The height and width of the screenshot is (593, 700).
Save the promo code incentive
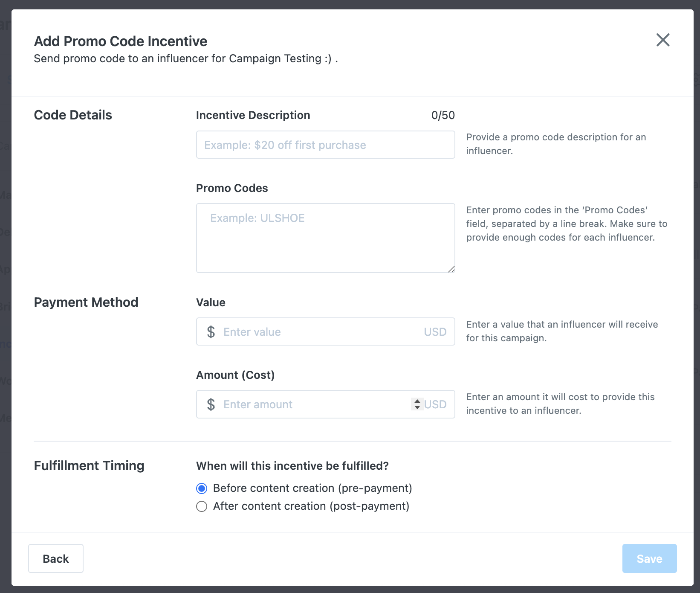(649, 558)
